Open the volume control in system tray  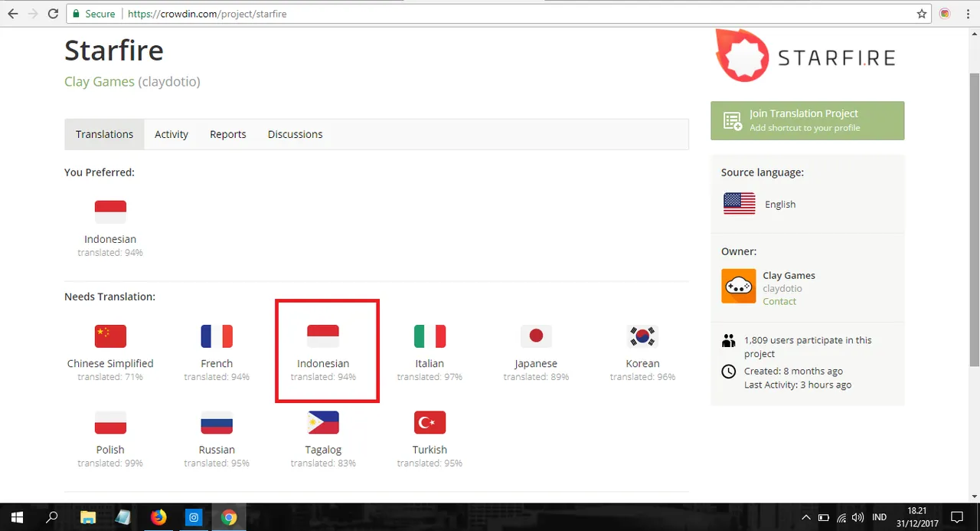coord(858,517)
